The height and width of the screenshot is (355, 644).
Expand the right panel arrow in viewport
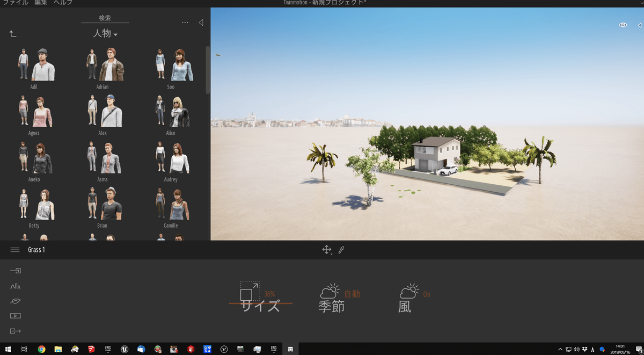point(640,25)
